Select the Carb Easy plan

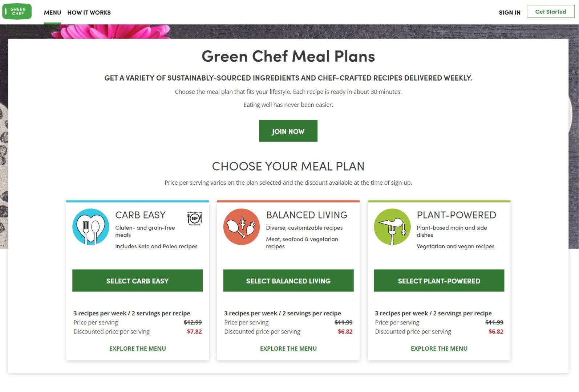tap(137, 281)
